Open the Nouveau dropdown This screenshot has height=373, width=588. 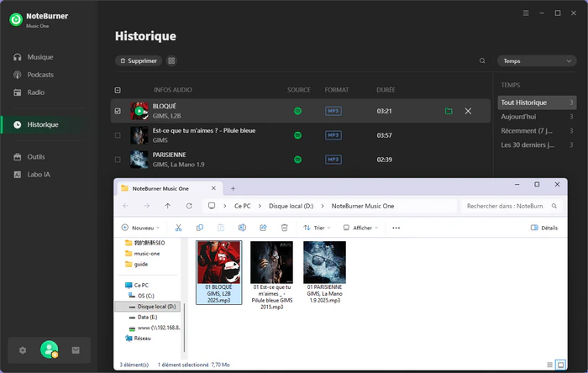140,228
